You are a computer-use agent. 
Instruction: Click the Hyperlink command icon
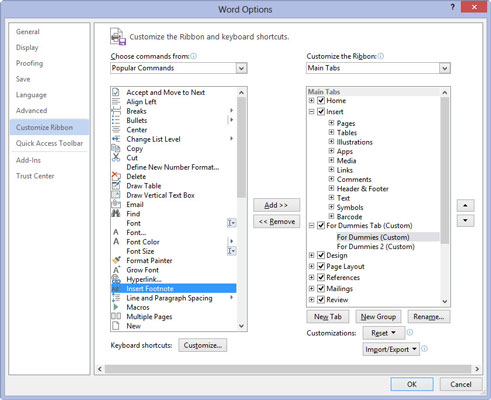[x=116, y=279]
